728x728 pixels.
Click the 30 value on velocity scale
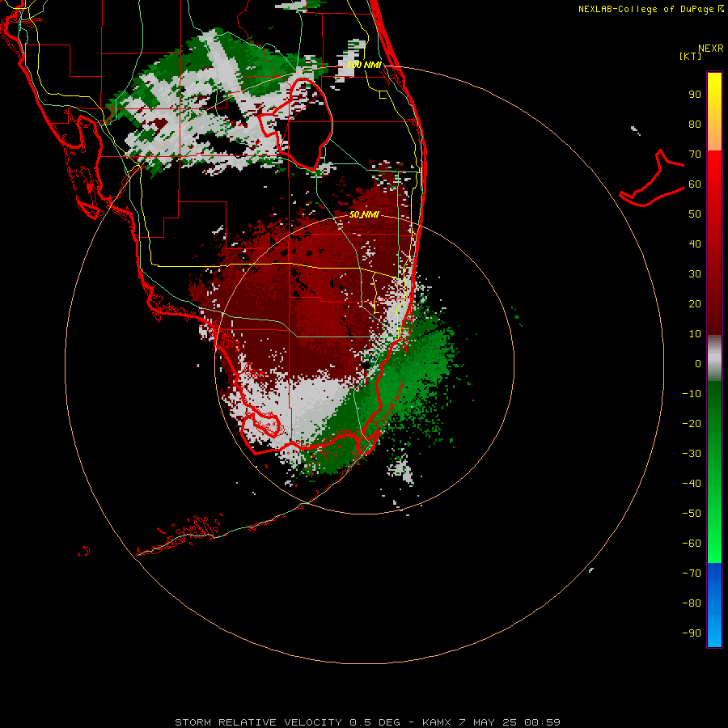(x=695, y=274)
